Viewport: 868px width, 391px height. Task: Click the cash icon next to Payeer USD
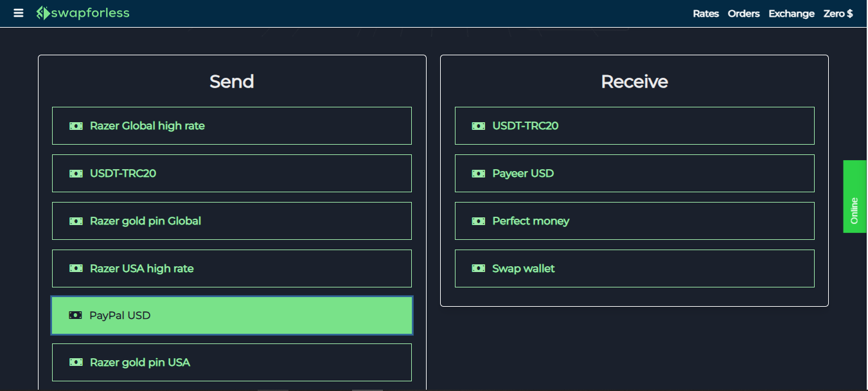(478, 173)
